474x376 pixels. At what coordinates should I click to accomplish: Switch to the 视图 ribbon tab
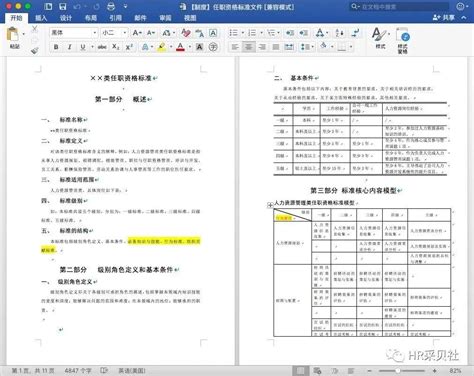coord(190,18)
